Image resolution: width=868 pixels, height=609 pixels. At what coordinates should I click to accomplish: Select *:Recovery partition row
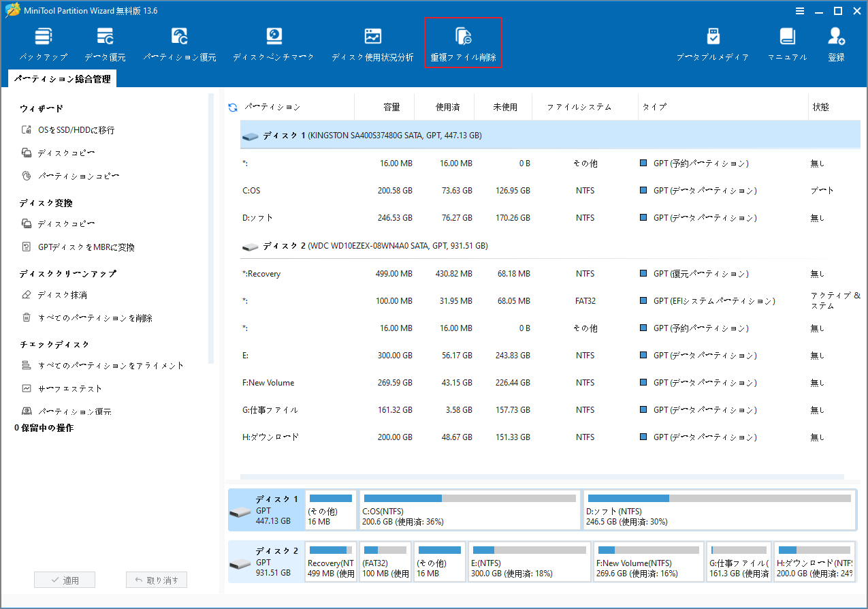click(x=550, y=274)
